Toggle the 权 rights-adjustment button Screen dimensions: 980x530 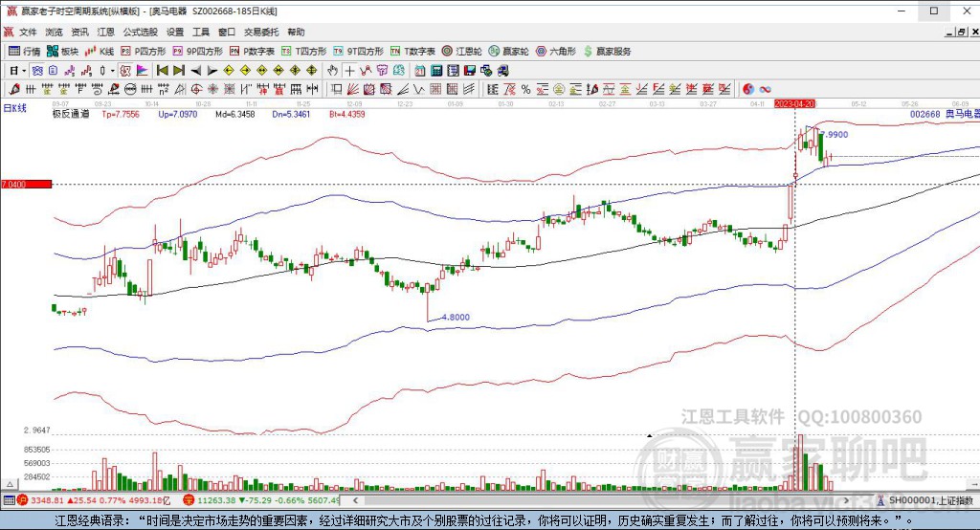pos(125,71)
